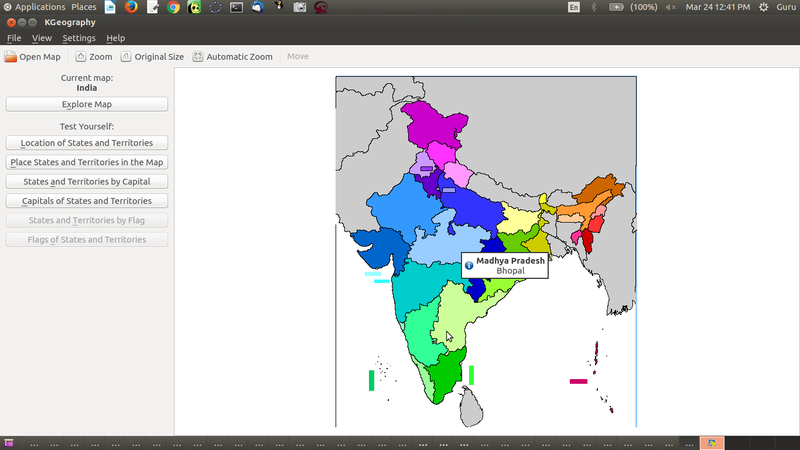Image resolution: width=800 pixels, height=450 pixels.
Task: Open the Applications menu in top panel
Action: [x=34, y=7]
